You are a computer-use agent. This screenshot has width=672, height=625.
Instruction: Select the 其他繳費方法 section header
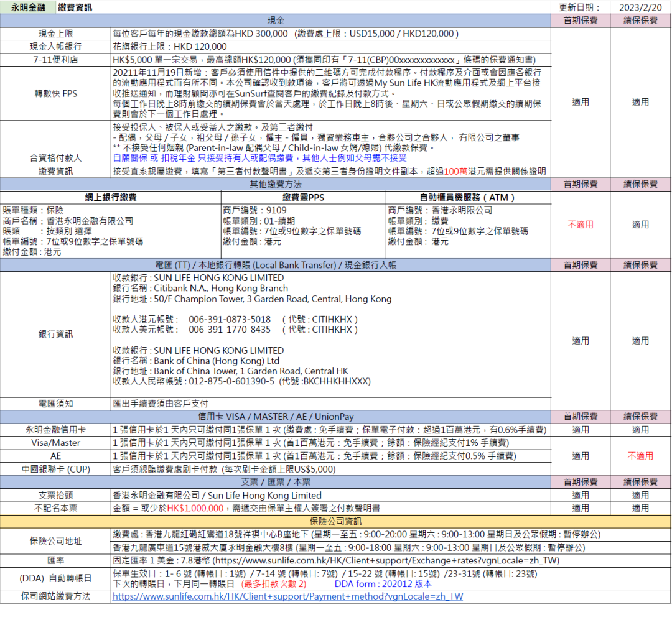[x=276, y=184]
